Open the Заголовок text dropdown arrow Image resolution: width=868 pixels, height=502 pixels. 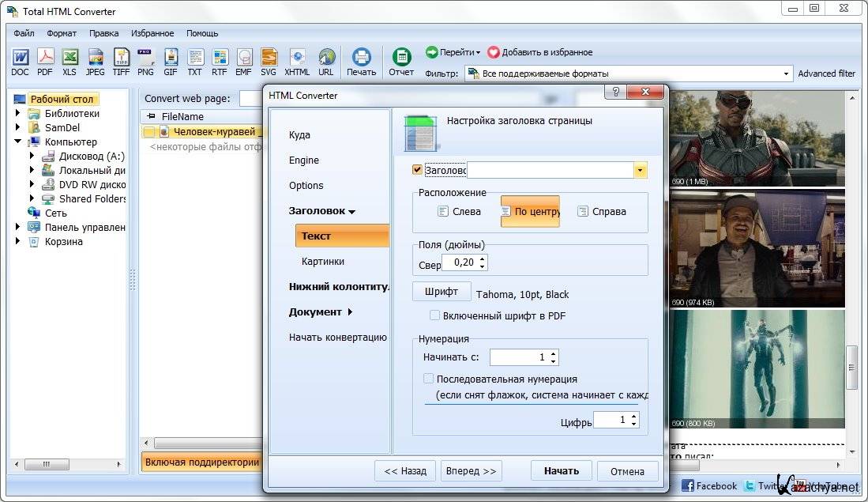click(x=641, y=170)
